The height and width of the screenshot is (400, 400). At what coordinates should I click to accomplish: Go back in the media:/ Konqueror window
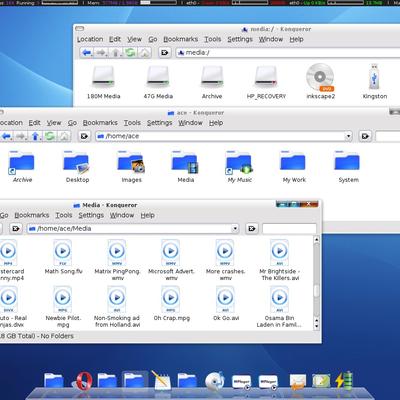point(87,53)
